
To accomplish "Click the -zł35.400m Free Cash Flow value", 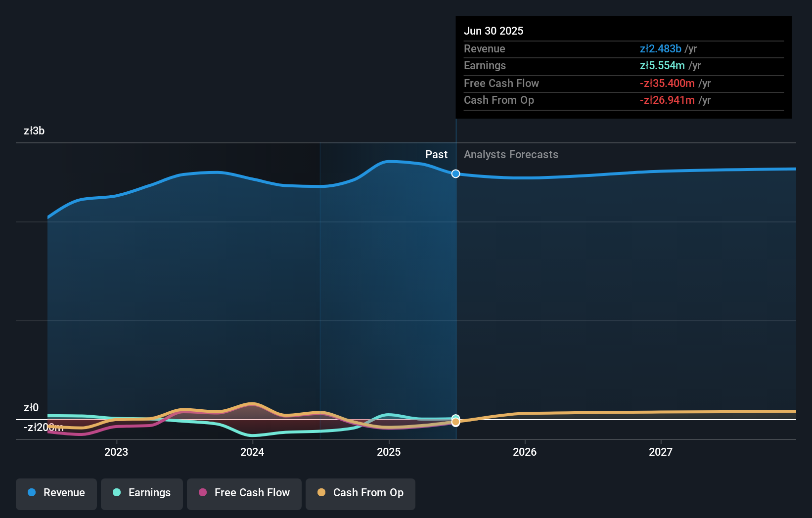I will click(x=668, y=83).
